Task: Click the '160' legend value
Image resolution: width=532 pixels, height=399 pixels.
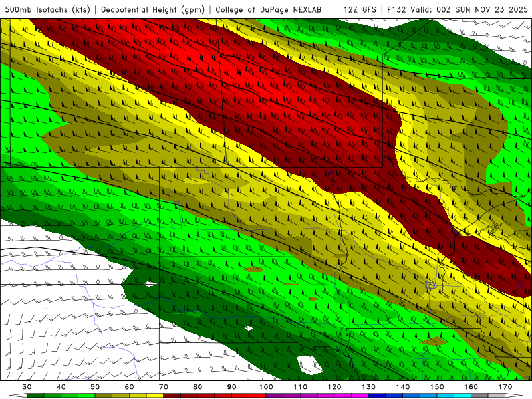Action: tap(471, 387)
